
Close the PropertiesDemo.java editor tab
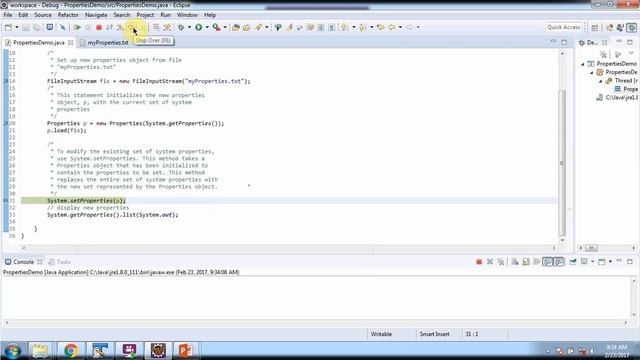[71, 42]
